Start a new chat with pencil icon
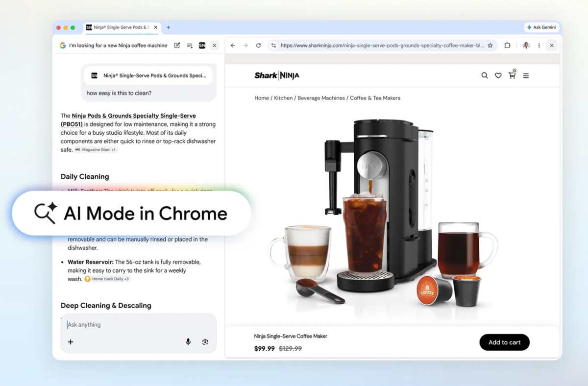 point(177,45)
